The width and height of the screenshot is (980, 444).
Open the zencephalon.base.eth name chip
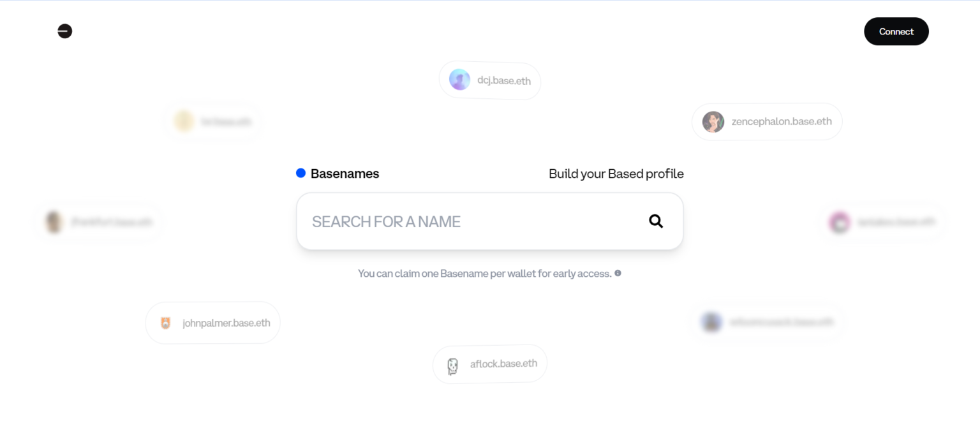[x=767, y=121]
